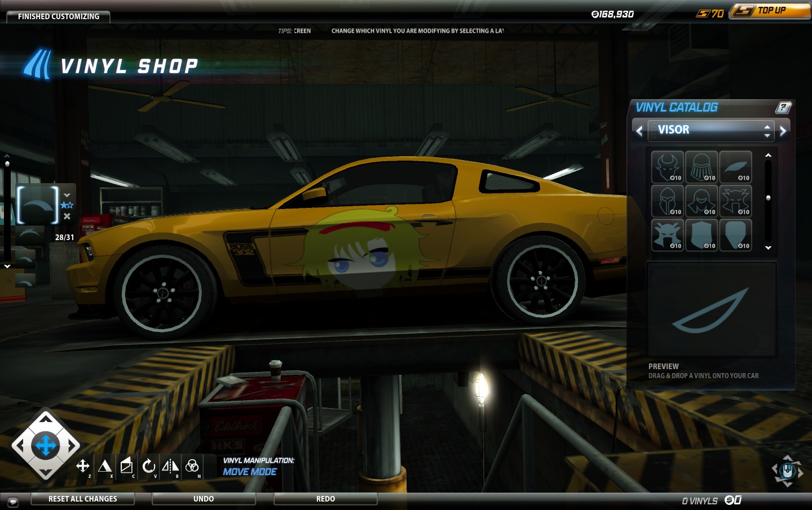The image size is (812, 510).
Task: Click the camera rotate control icon
Action: pyautogui.click(x=787, y=471)
